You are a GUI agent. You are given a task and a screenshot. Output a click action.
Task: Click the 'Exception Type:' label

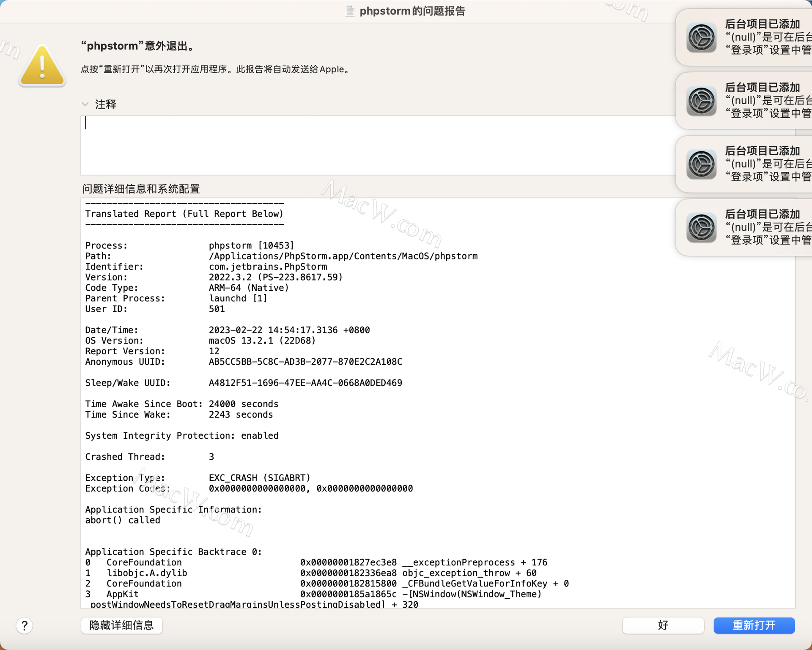tap(125, 479)
